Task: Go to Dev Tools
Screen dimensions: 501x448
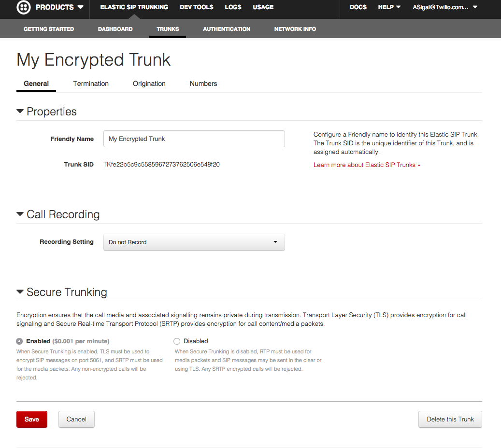Action: pos(197,7)
